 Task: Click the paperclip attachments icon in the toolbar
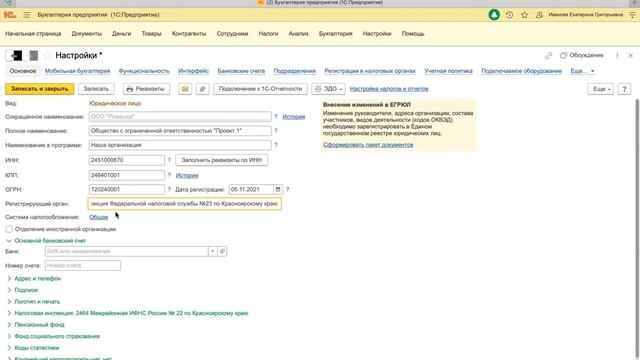[x=202, y=89]
